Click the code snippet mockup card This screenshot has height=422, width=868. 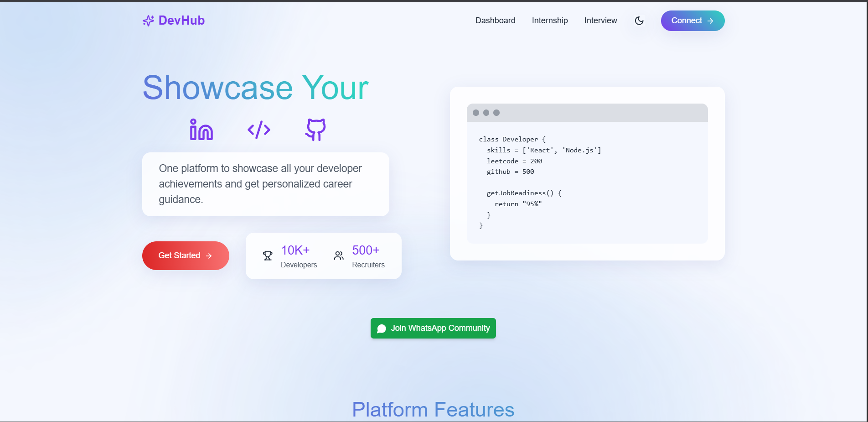point(587,173)
